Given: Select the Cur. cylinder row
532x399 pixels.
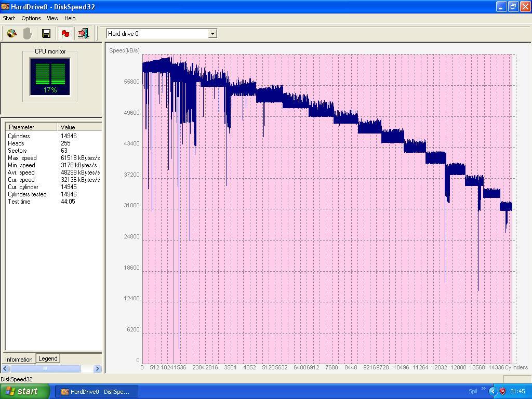Looking at the screenshot, I should point(54,187).
